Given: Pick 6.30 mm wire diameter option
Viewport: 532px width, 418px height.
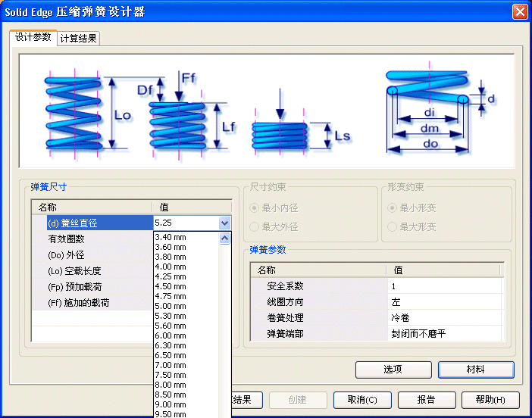Looking at the screenshot, I should pos(171,345).
